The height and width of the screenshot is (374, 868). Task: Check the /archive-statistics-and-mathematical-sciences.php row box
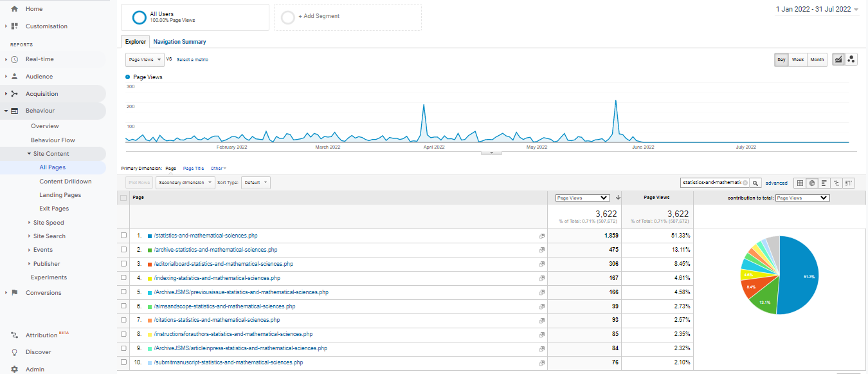pyautogui.click(x=124, y=250)
